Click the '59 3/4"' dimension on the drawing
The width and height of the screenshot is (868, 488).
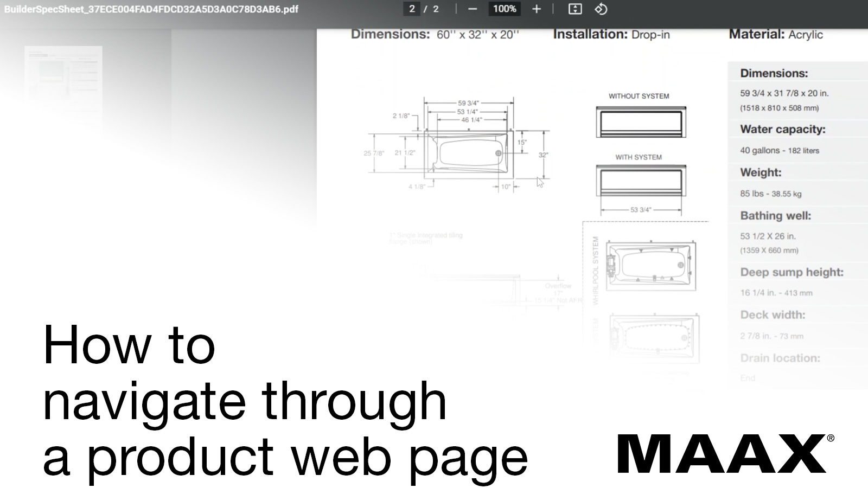point(468,103)
